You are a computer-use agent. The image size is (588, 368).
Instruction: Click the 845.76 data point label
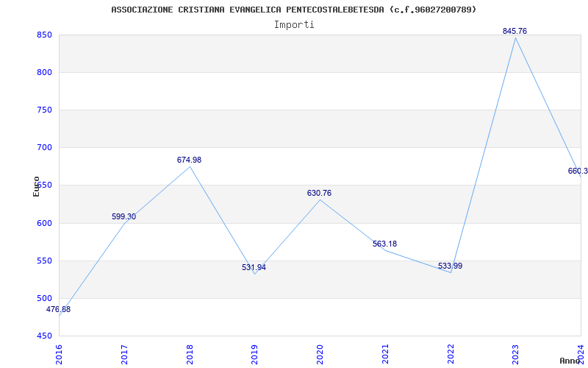[x=514, y=31]
